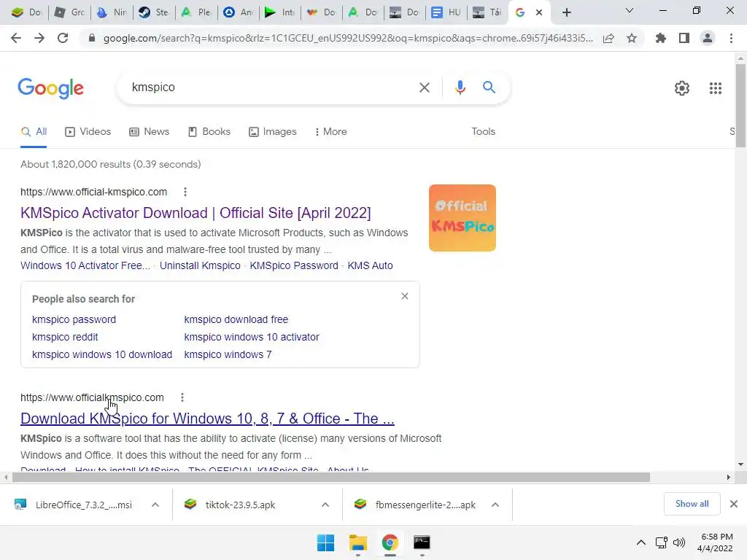Viewport: 747px width, 560px height.
Task: Open options for the official-kmspico.com result
Action: point(185,192)
